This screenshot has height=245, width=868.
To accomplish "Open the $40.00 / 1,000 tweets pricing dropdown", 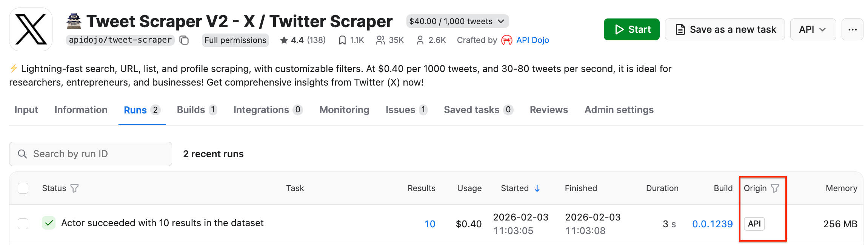I will (457, 21).
